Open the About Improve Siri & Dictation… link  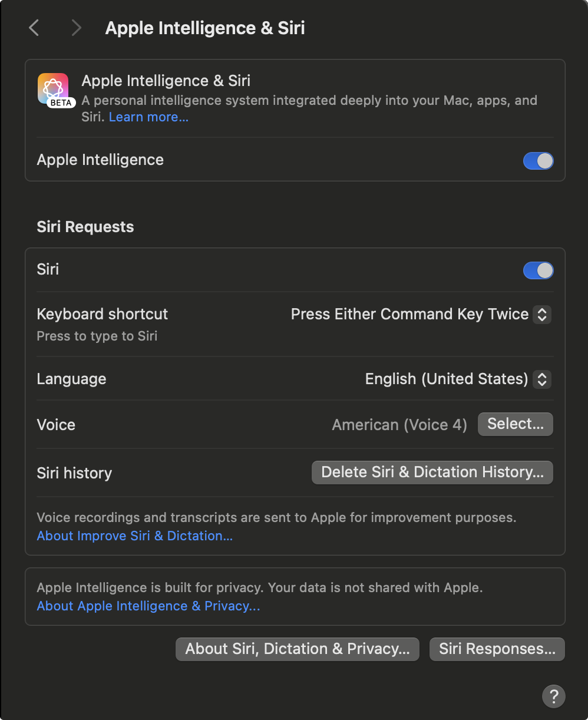click(135, 536)
